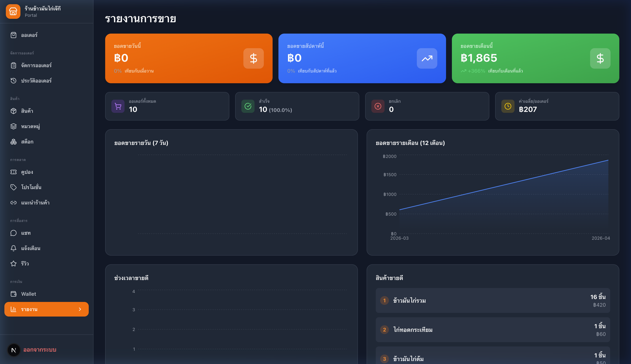Open รีวิว reviews page
This screenshot has height=364, width=631.
tap(25, 263)
